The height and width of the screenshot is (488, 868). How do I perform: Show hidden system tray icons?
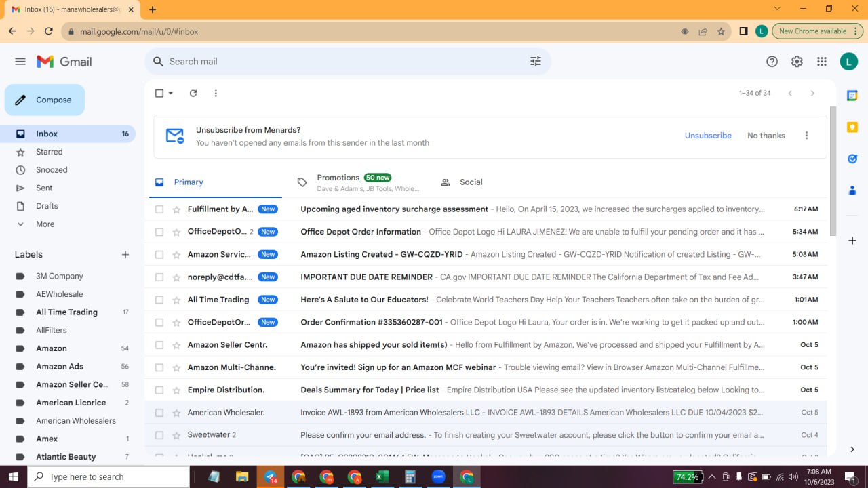click(711, 476)
